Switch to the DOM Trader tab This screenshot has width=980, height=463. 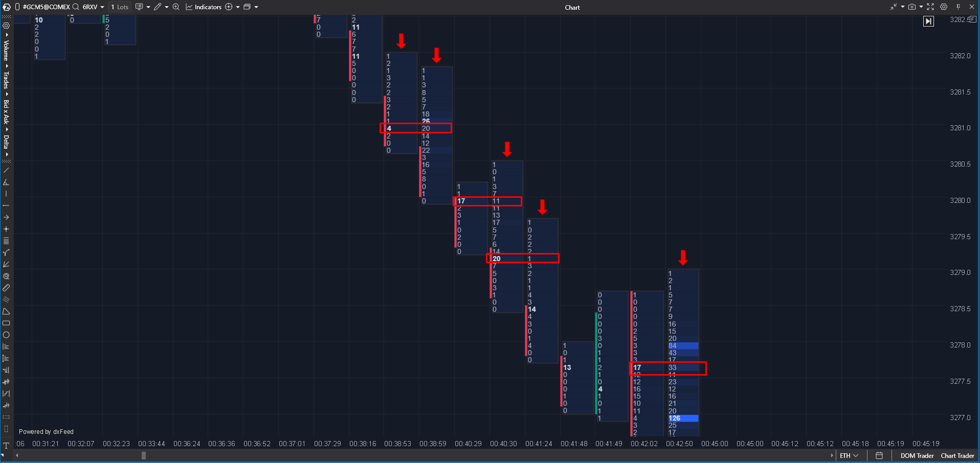point(917,456)
